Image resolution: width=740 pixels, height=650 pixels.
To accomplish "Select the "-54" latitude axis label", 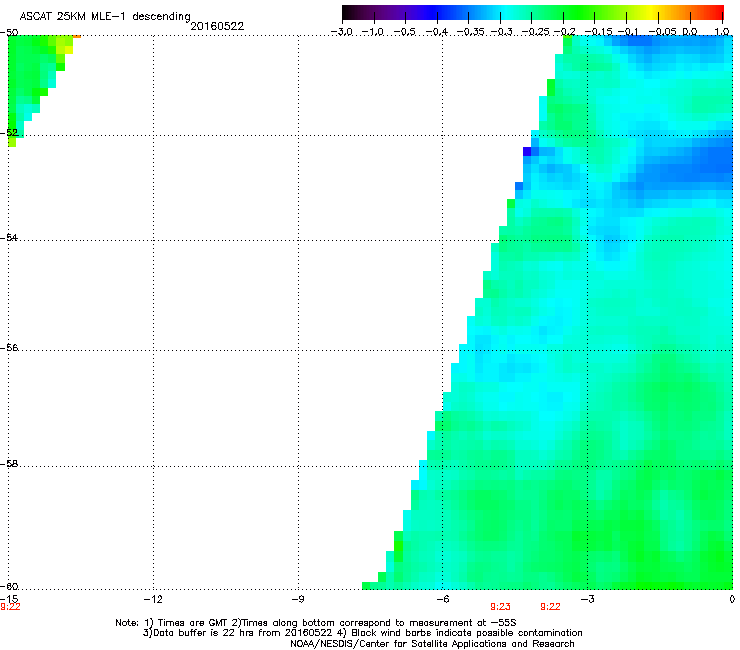I will (9, 237).
